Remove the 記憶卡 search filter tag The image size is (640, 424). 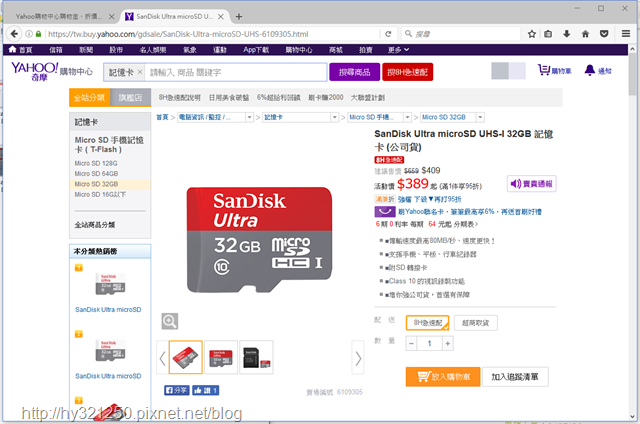pos(140,72)
